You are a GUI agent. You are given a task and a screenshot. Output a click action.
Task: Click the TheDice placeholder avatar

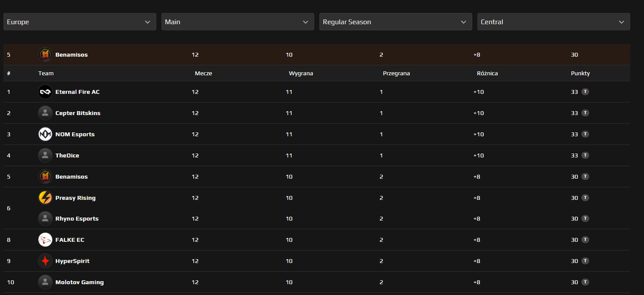click(45, 155)
